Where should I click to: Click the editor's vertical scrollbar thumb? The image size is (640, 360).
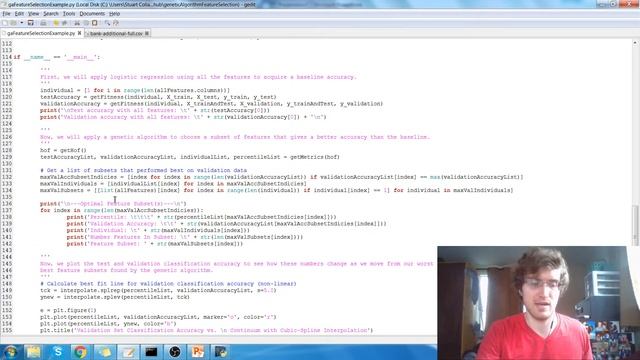(x=635, y=224)
